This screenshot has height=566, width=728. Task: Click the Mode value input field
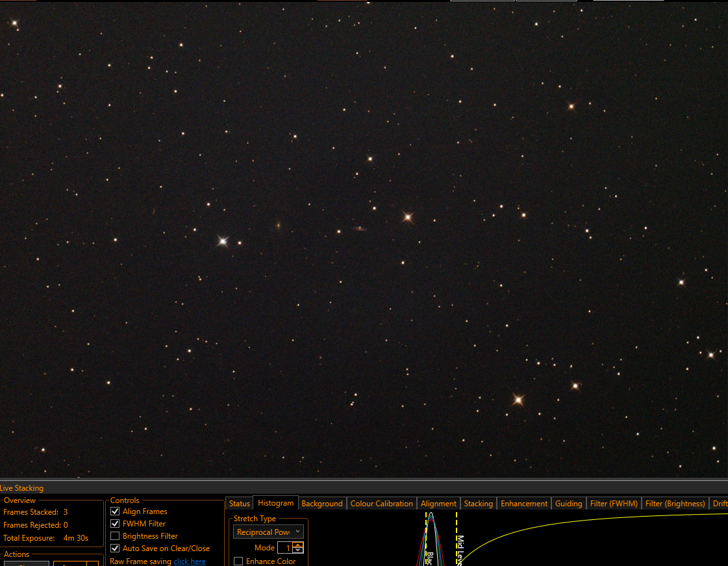point(286,548)
